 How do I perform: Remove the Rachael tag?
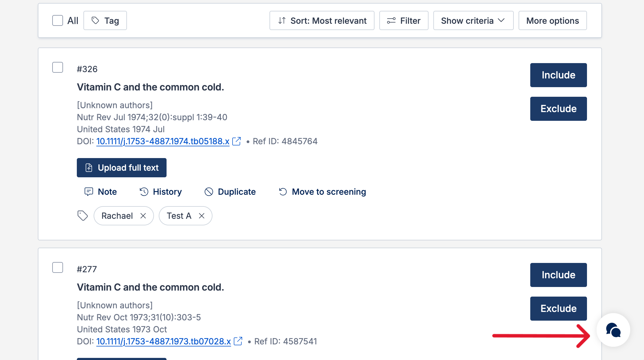click(143, 216)
